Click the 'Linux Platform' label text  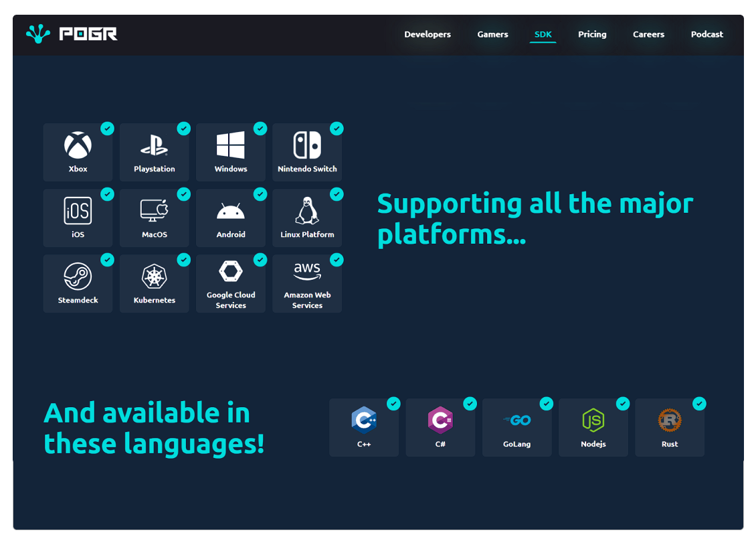tap(307, 234)
